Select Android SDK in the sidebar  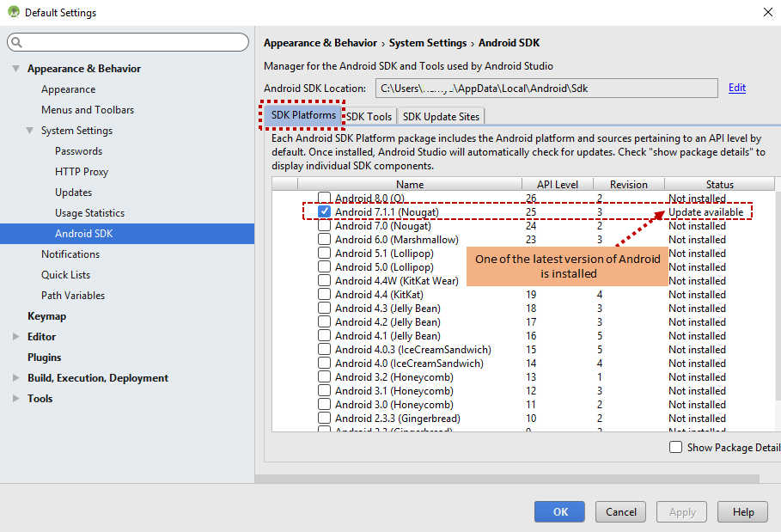tap(127, 234)
